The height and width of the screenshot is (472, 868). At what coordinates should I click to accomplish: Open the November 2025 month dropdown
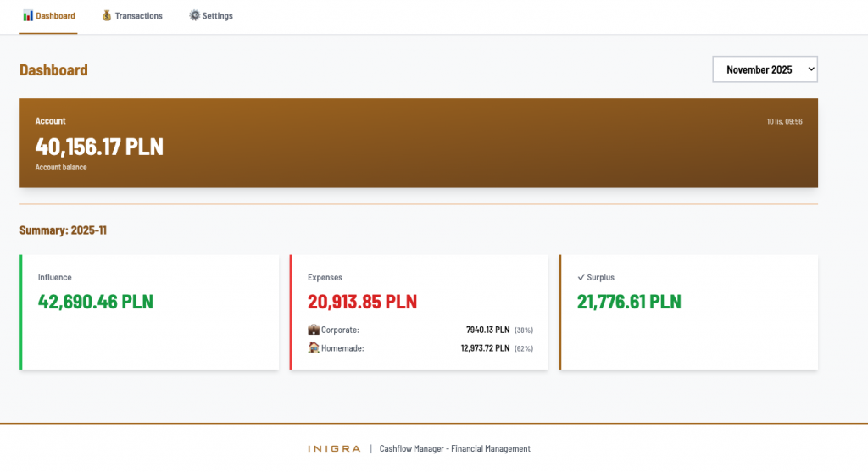click(765, 70)
